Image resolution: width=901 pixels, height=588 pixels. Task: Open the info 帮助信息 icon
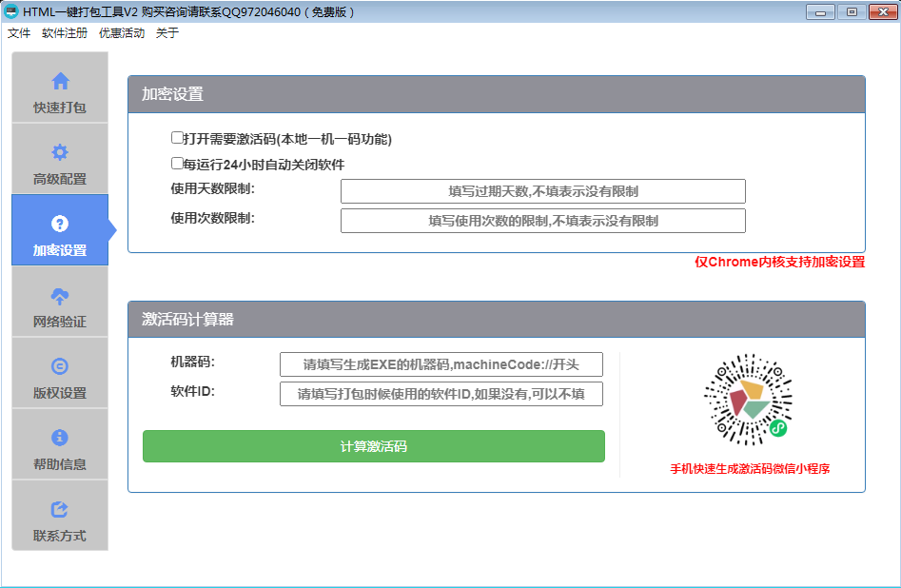click(x=60, y=438)
